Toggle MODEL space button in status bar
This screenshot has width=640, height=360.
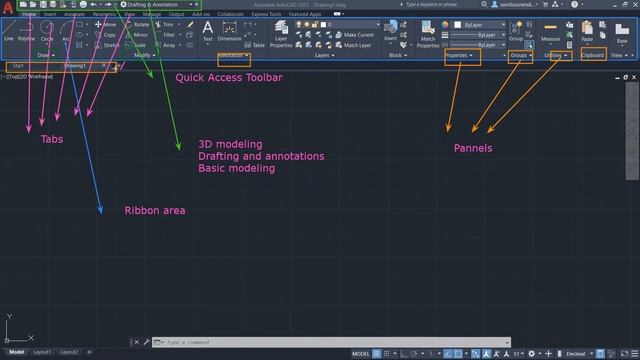coord(361,353)
